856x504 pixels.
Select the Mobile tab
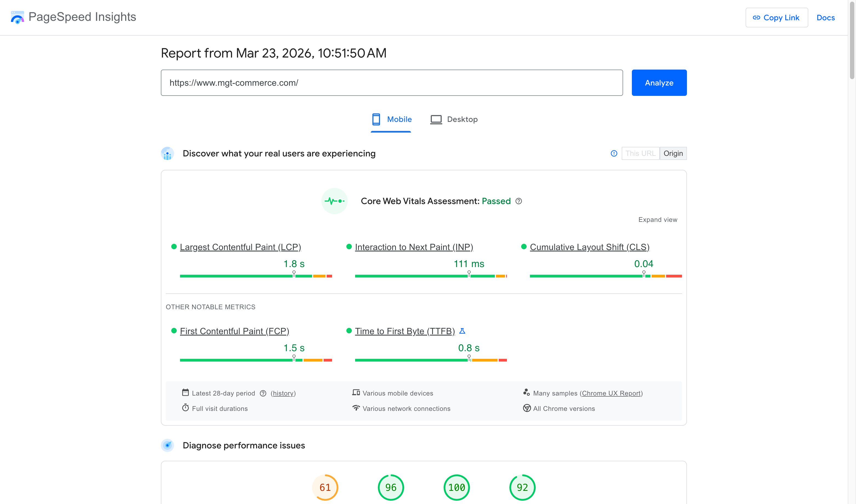pos(399,119)
